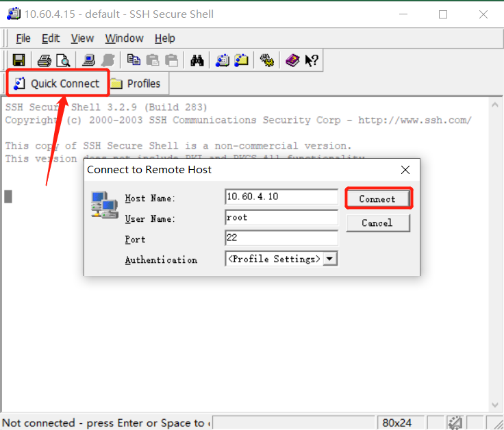504x430 pixels.
Task: Click the Save toolbar icon
Action: click(x=18, y=60)
